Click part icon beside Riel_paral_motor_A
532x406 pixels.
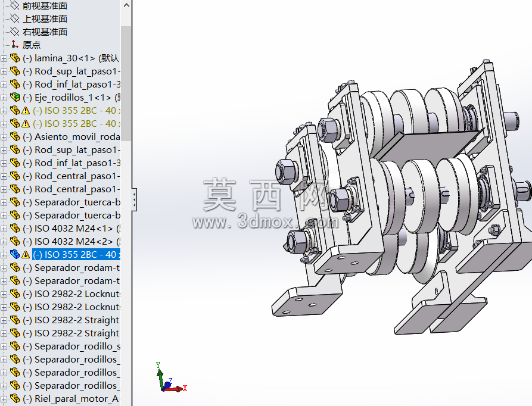pyautogui.click(x=14, y=398)
